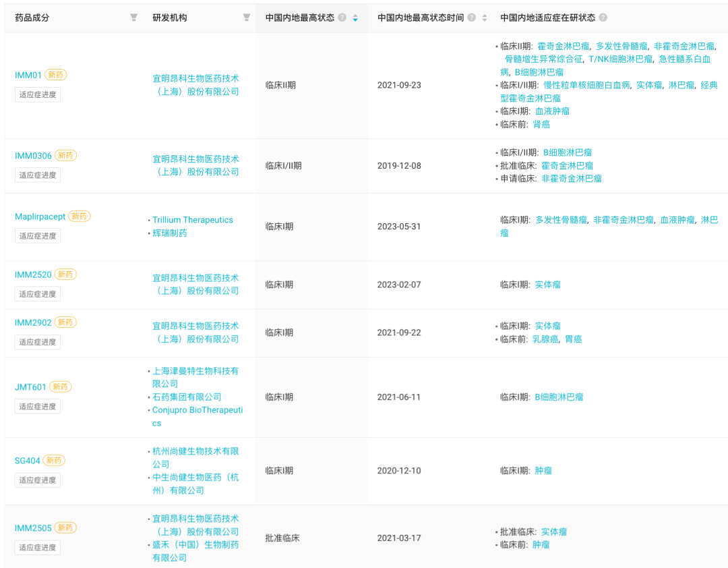728x568 pixels.
Task: Open the IMM2902 drug link
Action: point(33,322)
